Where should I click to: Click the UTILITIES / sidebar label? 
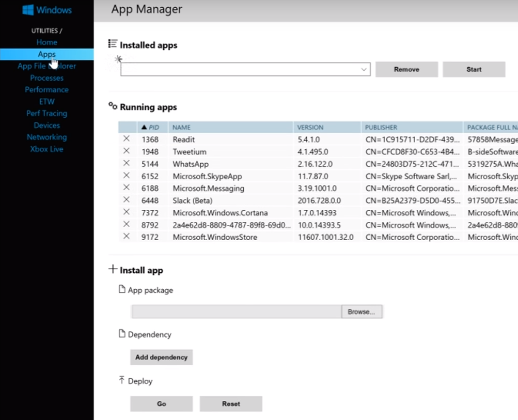46,30
